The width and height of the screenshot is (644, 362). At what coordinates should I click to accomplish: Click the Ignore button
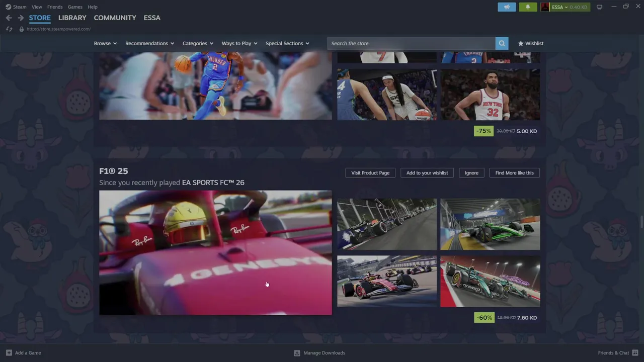(471, 173)
